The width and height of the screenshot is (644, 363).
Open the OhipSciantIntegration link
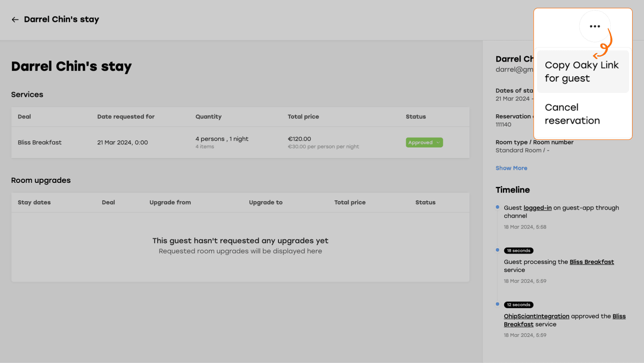[536, 316]
